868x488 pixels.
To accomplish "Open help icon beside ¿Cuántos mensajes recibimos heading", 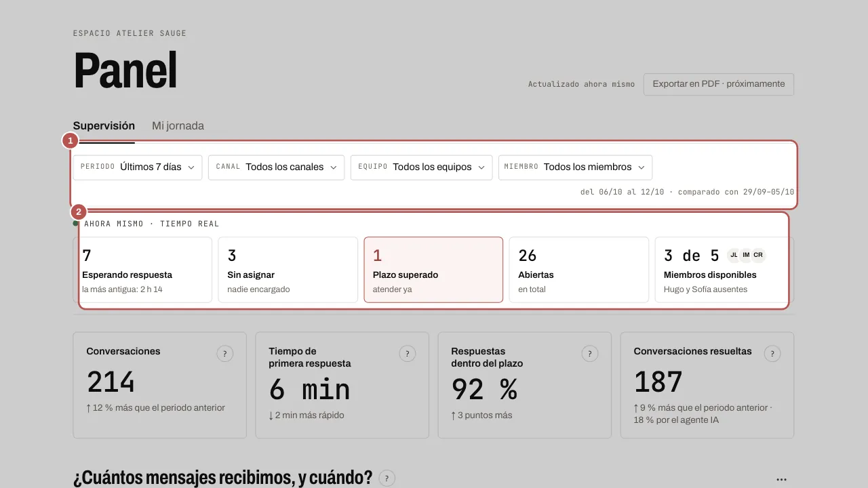I will [x=387, y=478].
